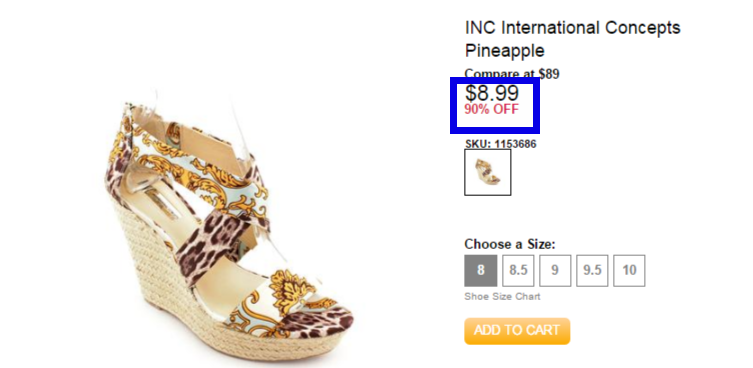Click the red 90% OFF label
753x368 pixels.
tap(492, 110)
